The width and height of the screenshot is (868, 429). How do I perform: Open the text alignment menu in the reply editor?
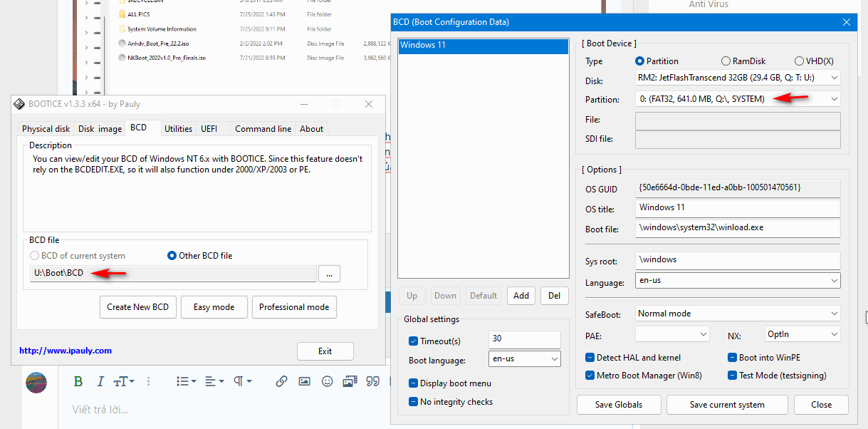click(214, 381)
